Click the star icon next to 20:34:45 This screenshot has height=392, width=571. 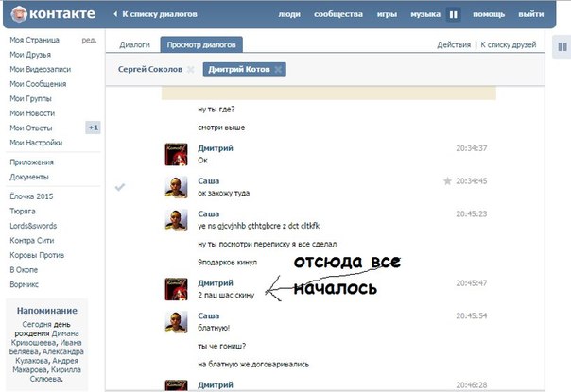pos(447,181)
